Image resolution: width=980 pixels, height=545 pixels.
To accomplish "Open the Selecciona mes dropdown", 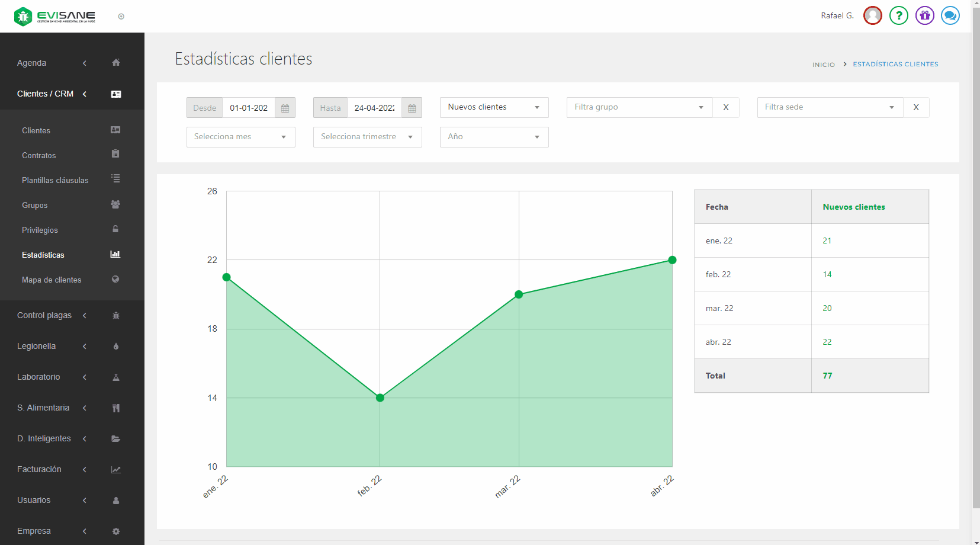I will point(240,137).
